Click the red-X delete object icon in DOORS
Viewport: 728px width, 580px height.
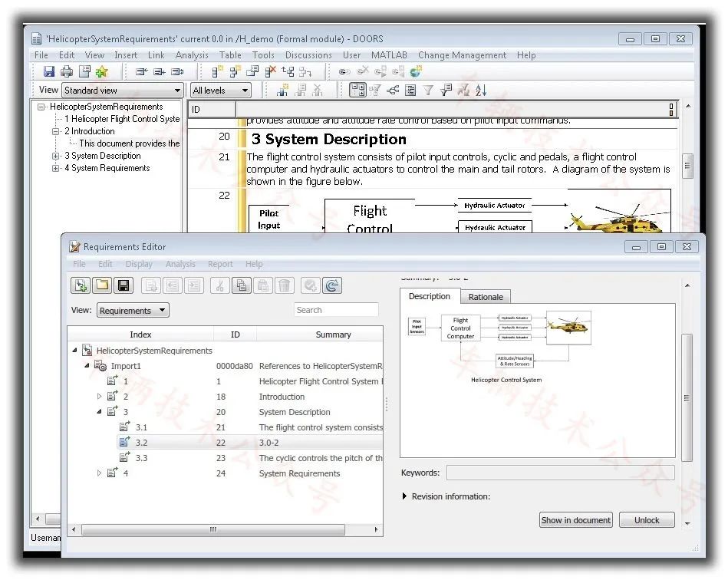(x=270, y=71)
